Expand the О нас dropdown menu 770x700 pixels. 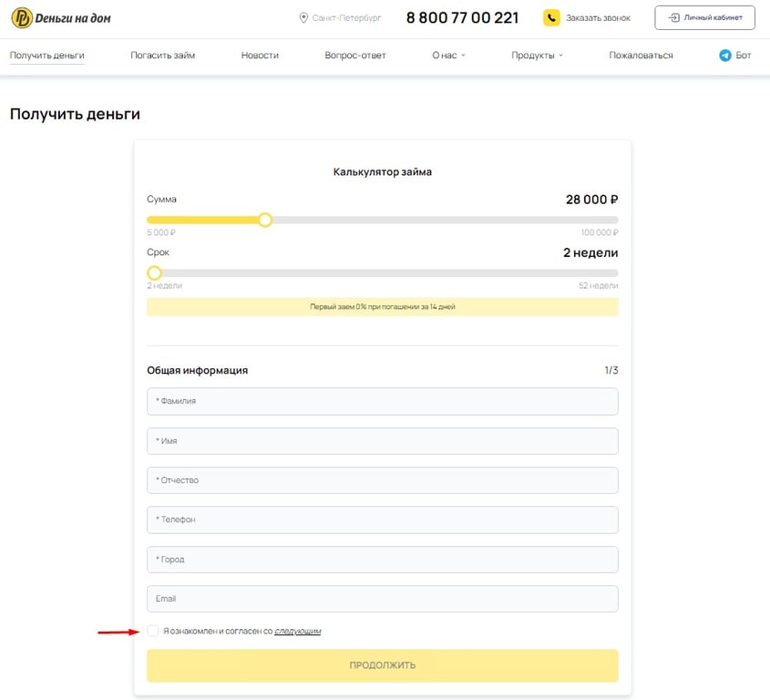(x=448, y=56)
